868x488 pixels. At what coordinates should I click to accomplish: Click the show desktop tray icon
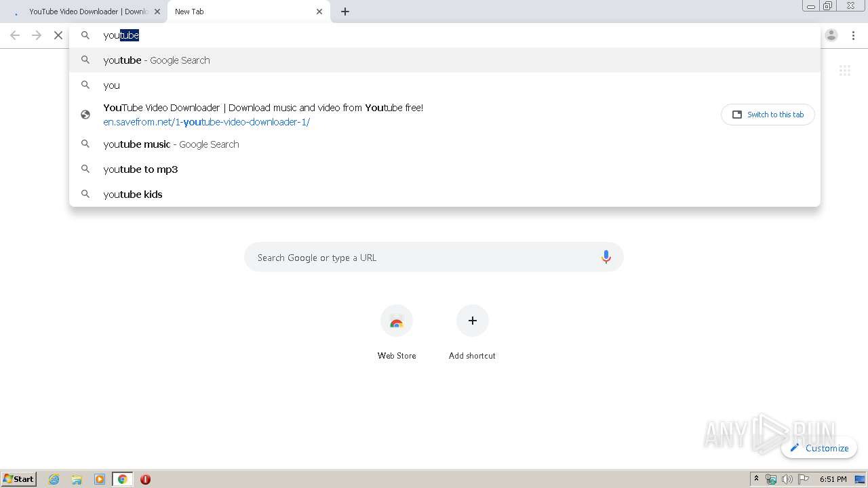click(x=860, y=479)
